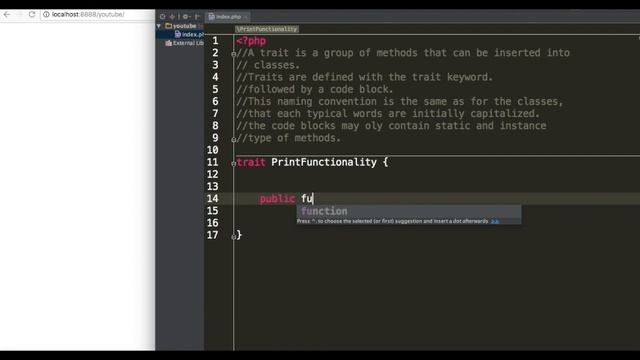Place cursor on 'trait' keyword
The height and width of the screenshot is (360, 640).
click(251, 162)
